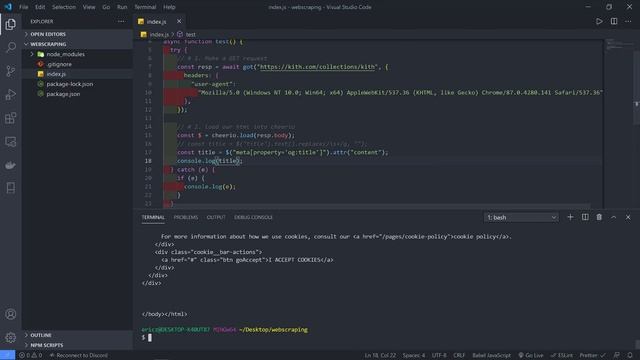The image size is (640, 360).
Task: Open Source Control view icon
Action: point(11,71)
